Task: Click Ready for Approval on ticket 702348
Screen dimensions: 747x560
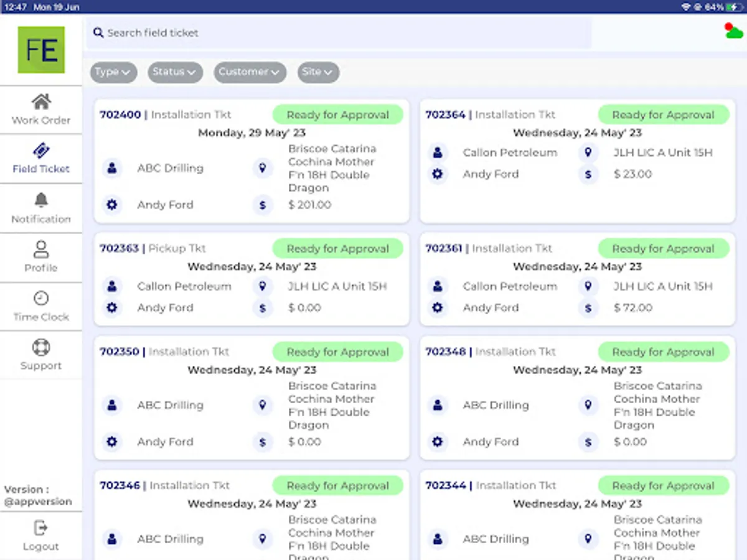Action: click(x=663, y=352)
